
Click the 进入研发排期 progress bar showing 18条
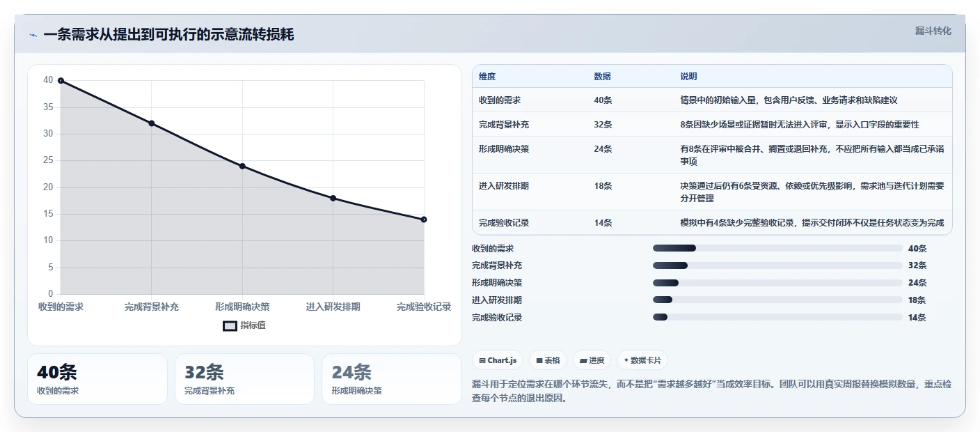[777, 300]
